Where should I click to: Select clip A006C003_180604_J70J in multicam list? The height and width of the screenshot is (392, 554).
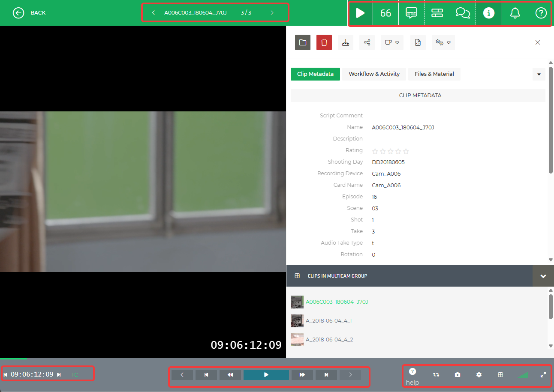pyautogui.click(x=337, y=302)
